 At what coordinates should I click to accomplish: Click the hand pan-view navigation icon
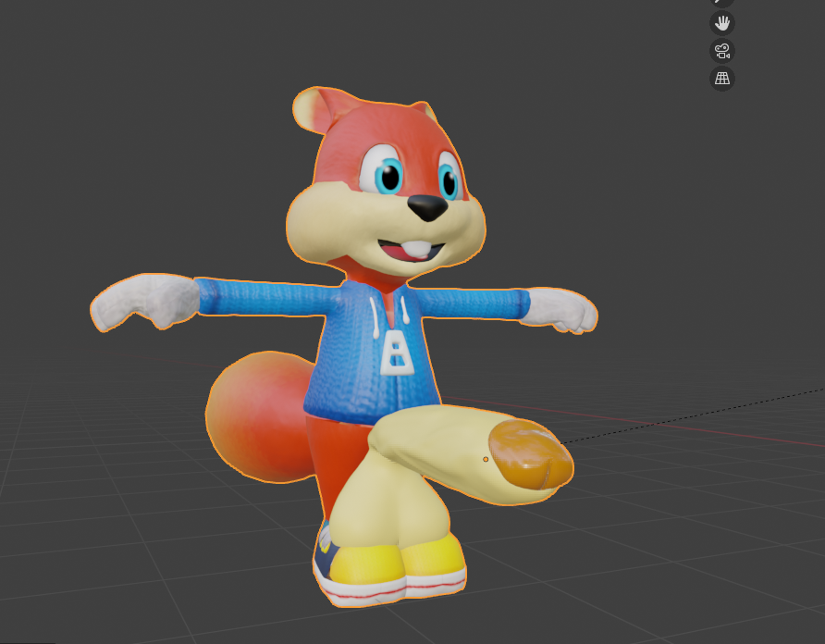[721, 23]
